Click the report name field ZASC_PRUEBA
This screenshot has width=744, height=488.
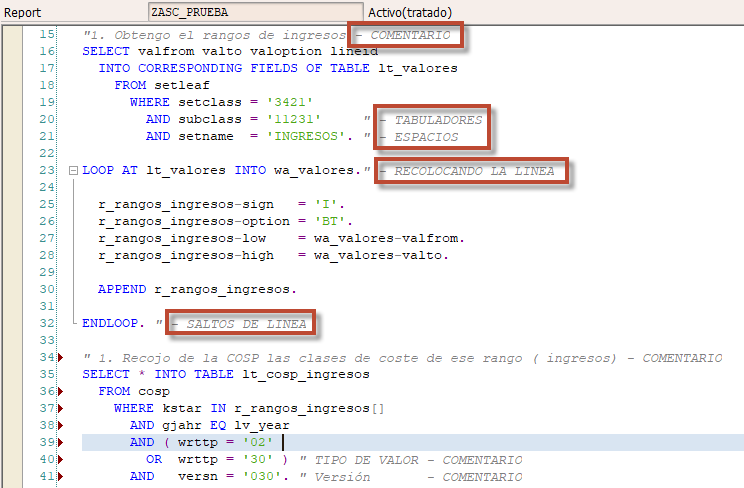coord(256,12)
